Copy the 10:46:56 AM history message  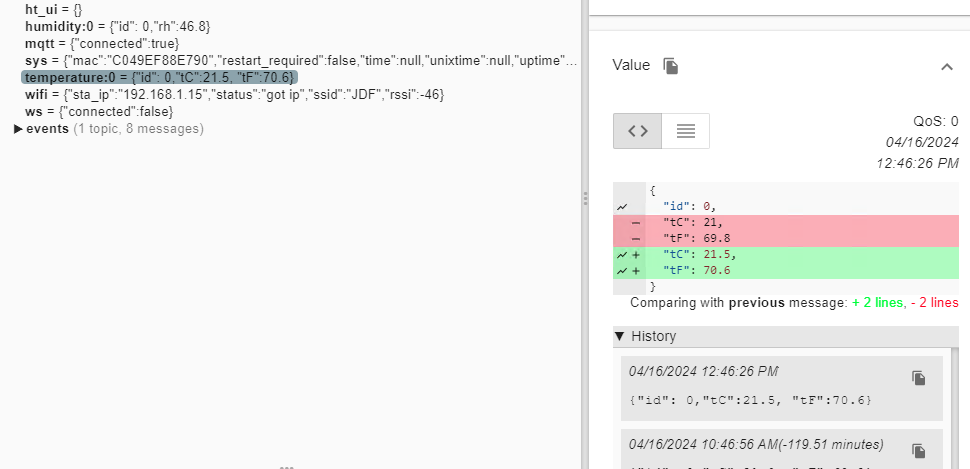(x=918, y=451)
